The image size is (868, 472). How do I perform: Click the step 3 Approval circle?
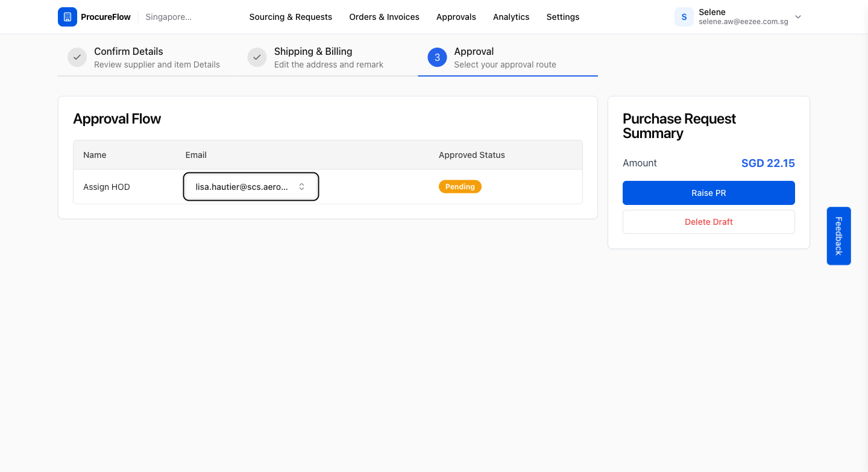click(437, 57)
